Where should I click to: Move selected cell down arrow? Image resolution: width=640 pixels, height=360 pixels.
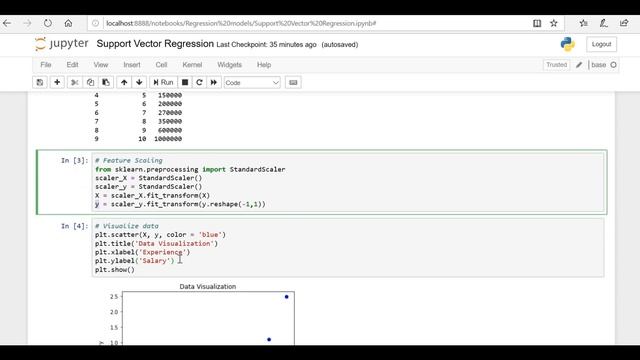coord(139,82)
